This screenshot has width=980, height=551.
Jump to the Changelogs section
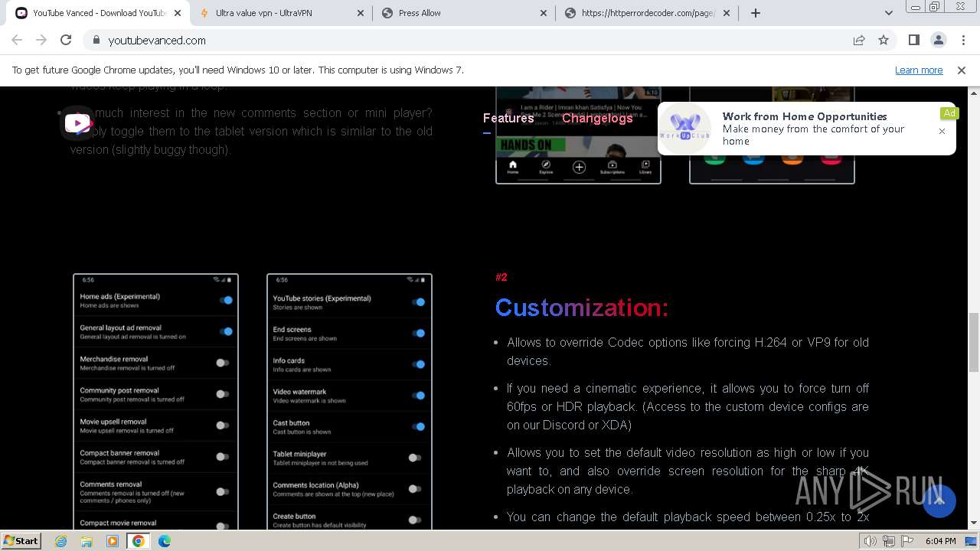point(597,118)
